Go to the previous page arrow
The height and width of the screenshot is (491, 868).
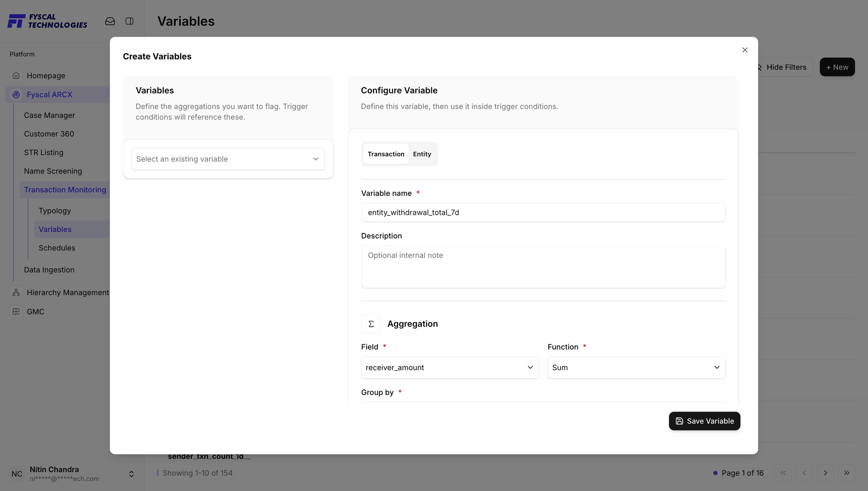tap(804, 473)
